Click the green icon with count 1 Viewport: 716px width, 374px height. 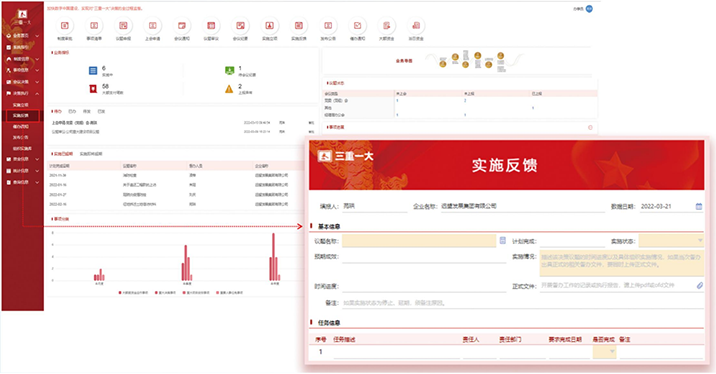(229, 70)
